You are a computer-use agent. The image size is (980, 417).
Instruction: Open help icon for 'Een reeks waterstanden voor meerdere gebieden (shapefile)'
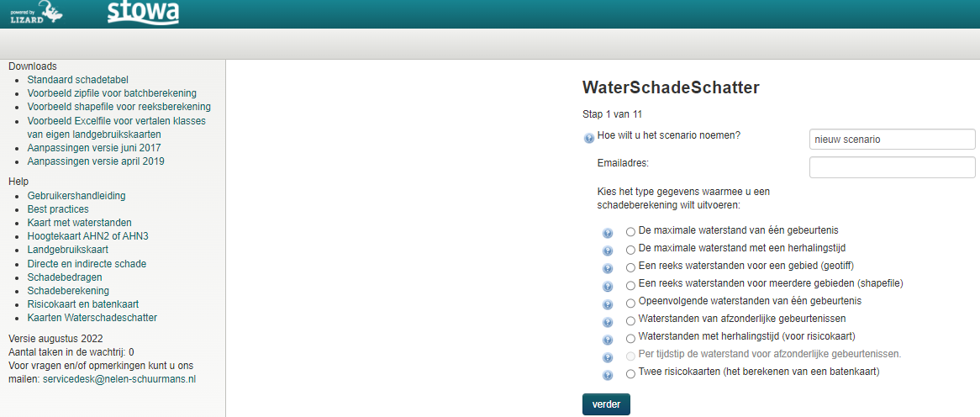pyautogui.click(x=608, y=287)
